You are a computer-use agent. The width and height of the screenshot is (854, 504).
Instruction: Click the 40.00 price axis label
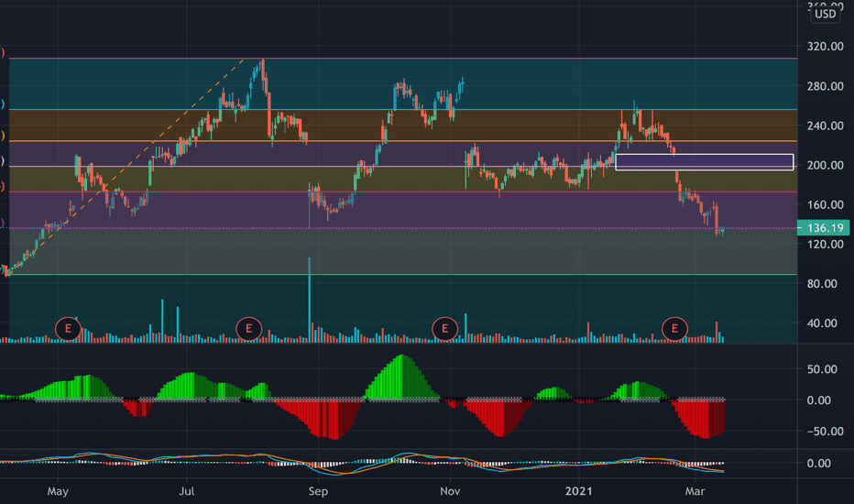point(822,323)
